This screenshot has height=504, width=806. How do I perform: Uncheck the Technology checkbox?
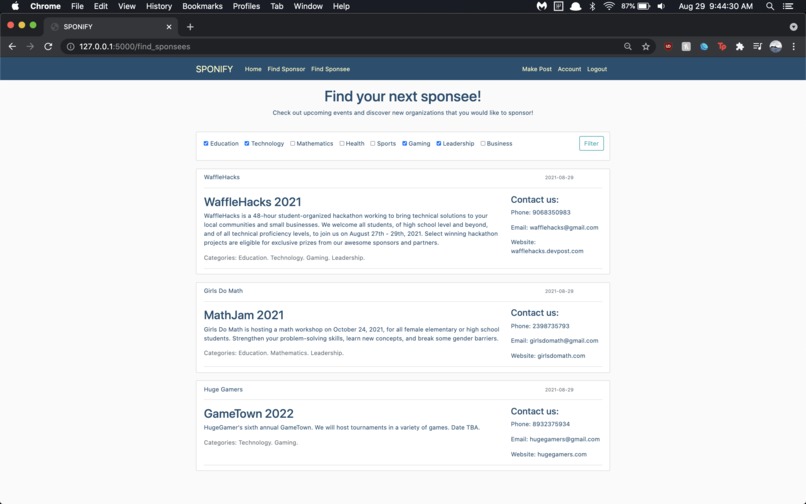click(247, 143)
